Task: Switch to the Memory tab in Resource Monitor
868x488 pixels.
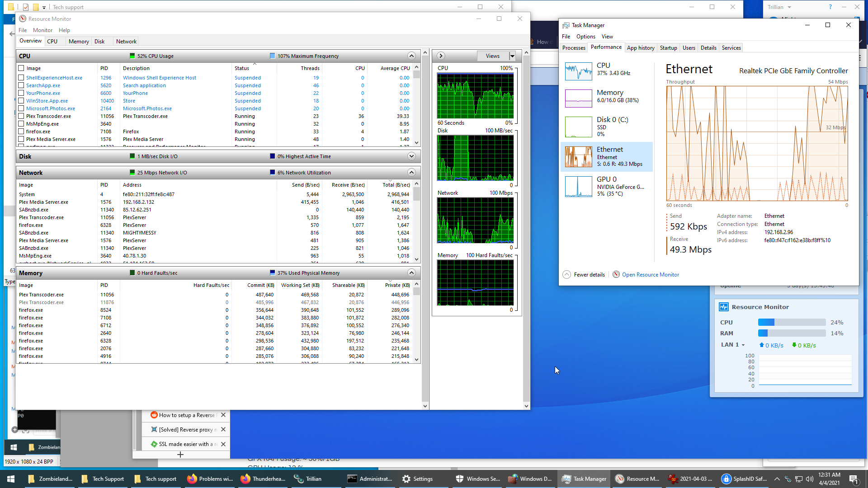Action: [79, 42]
